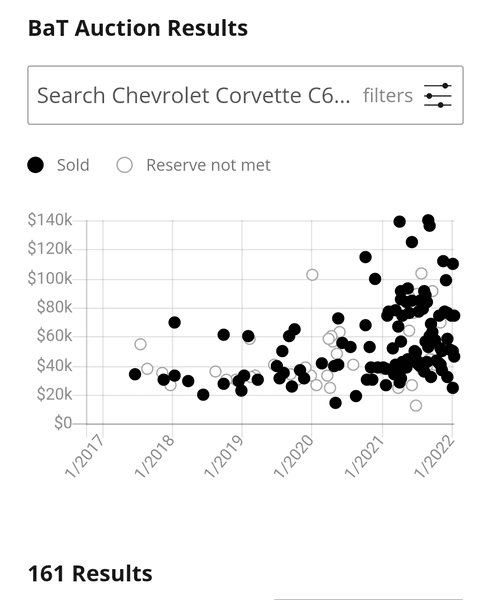Image resolution: width=491 pixels, height=600 pixels.
Task: Select the lowest sold point near $15k in 2020
Action: coord(335,403)
